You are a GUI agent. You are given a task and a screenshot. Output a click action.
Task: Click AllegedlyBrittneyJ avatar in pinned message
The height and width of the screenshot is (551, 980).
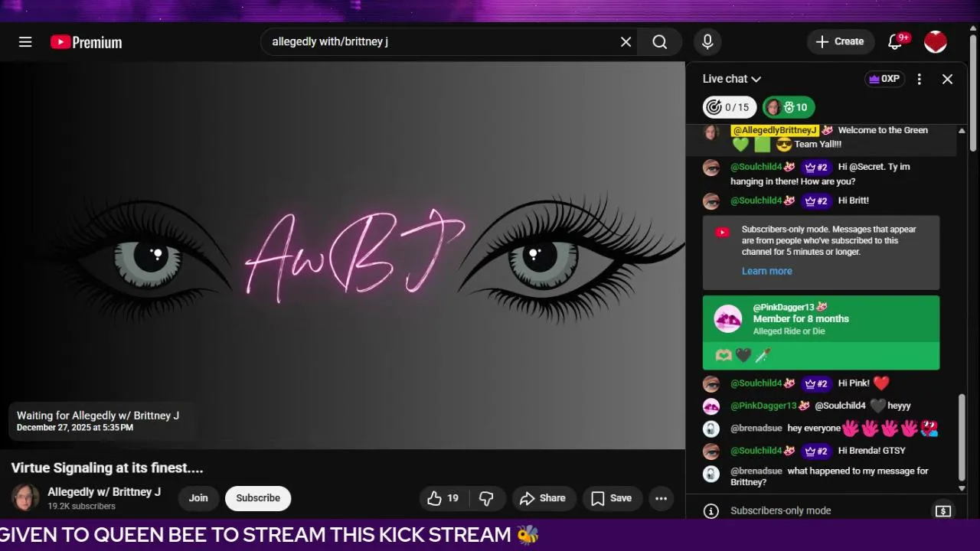click(711, 132)
